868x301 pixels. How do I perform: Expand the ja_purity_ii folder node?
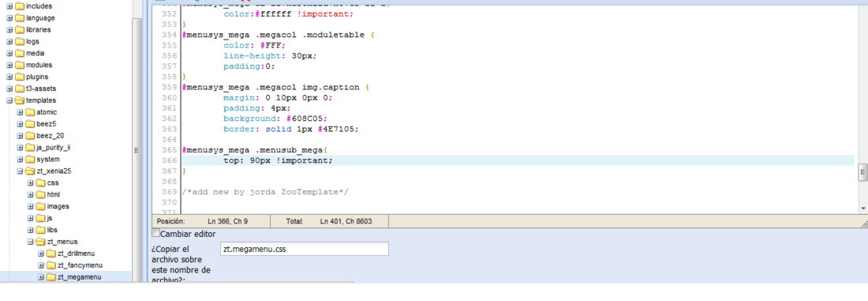point(20,148)
